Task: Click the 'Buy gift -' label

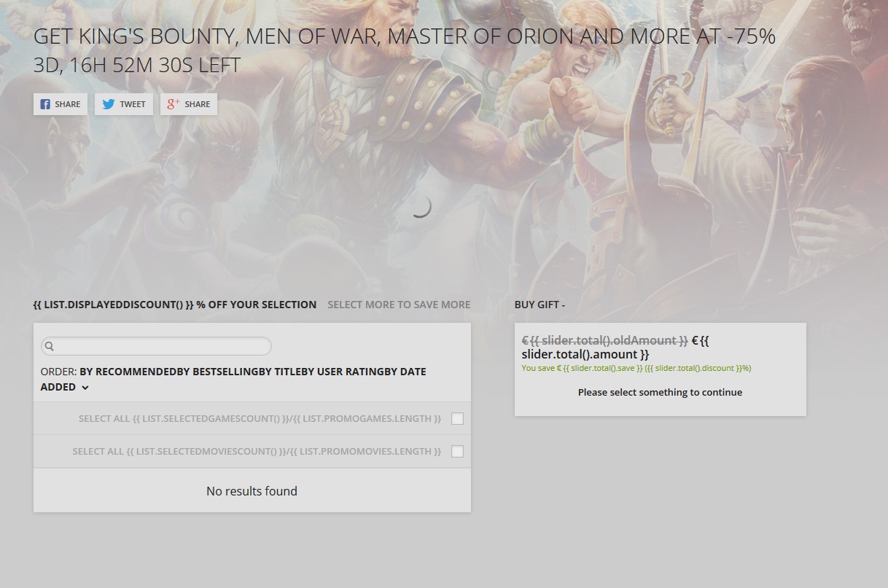Action: click(x=540, y=305)
